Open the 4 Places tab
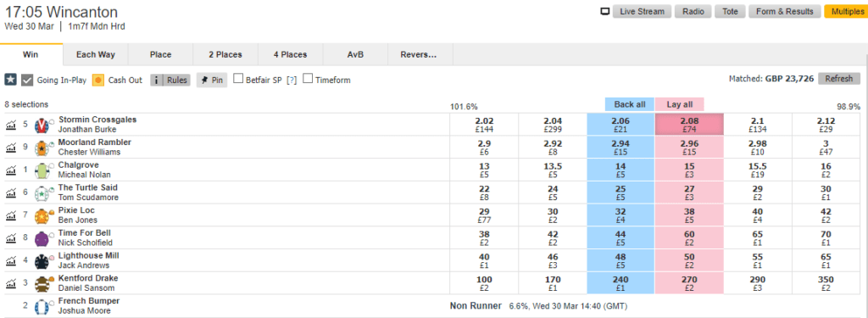The width and height of the screenshot is (868, 318). 290,54
